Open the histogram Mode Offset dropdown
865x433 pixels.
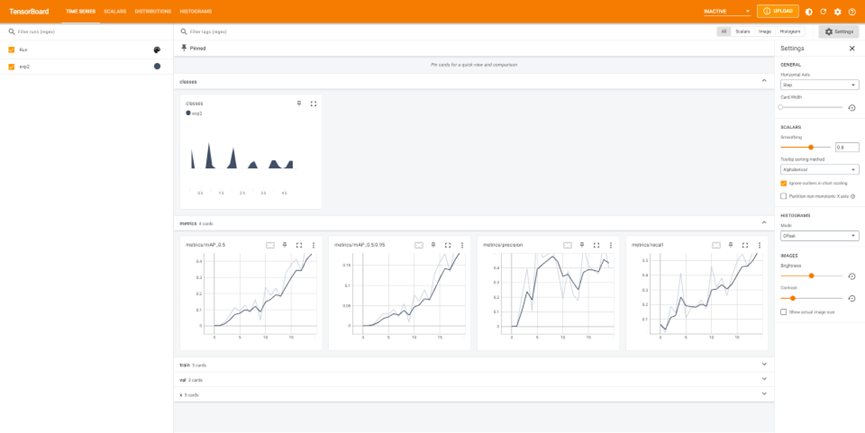pyautogui.click(x=819, y=236)
